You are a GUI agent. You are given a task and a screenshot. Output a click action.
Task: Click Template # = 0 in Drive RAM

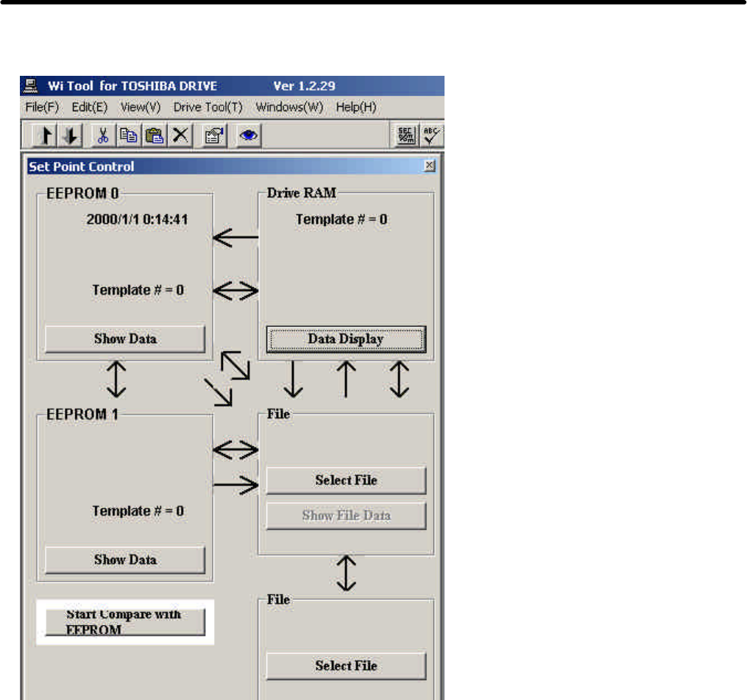click(x=341, y=219)
